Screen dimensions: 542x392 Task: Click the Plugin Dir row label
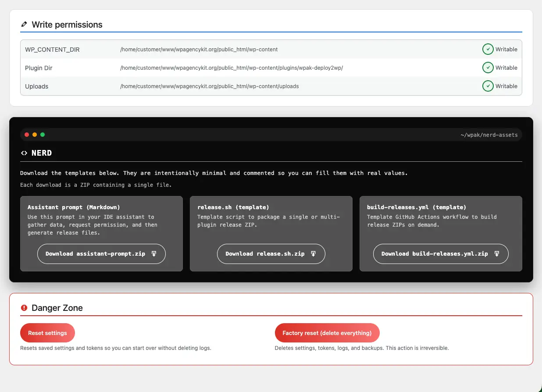pyautogui.click(x=39, y=68)
